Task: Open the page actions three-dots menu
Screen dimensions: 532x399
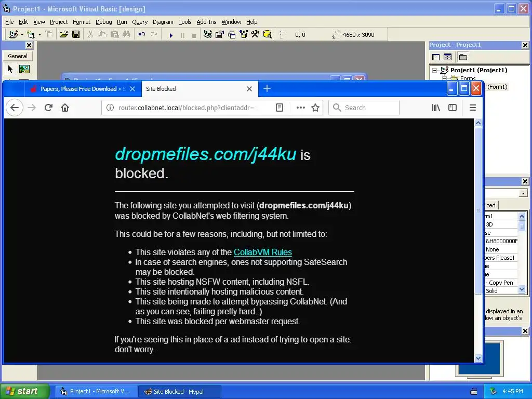Action: click(301, 108)
